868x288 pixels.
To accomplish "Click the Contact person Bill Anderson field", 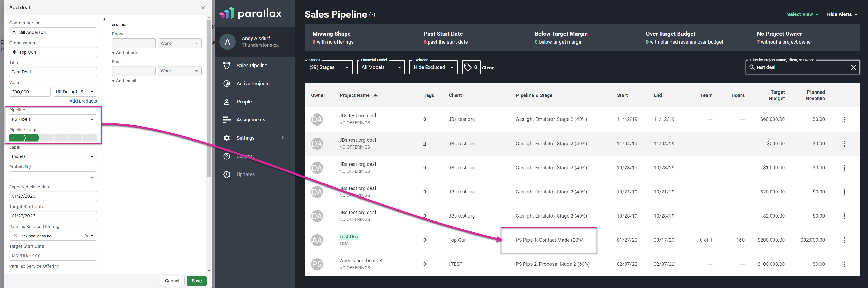I will (x=53, y=32).
